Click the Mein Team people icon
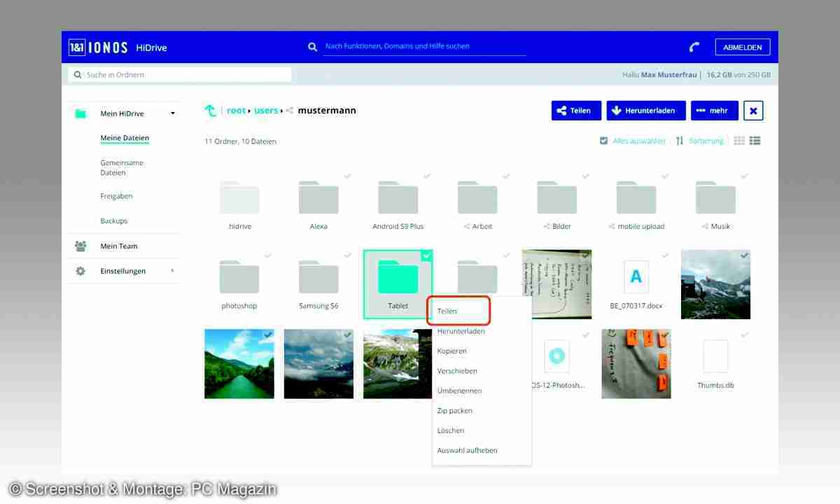The height and width of the screenshot is (504, 840). coord(80,246)
